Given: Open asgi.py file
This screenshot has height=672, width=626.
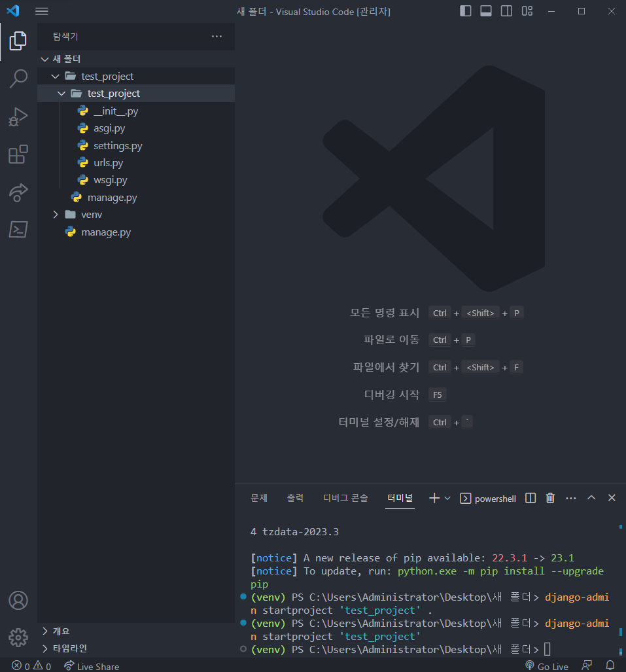Looking at the screenshot, I should point(136,128).
